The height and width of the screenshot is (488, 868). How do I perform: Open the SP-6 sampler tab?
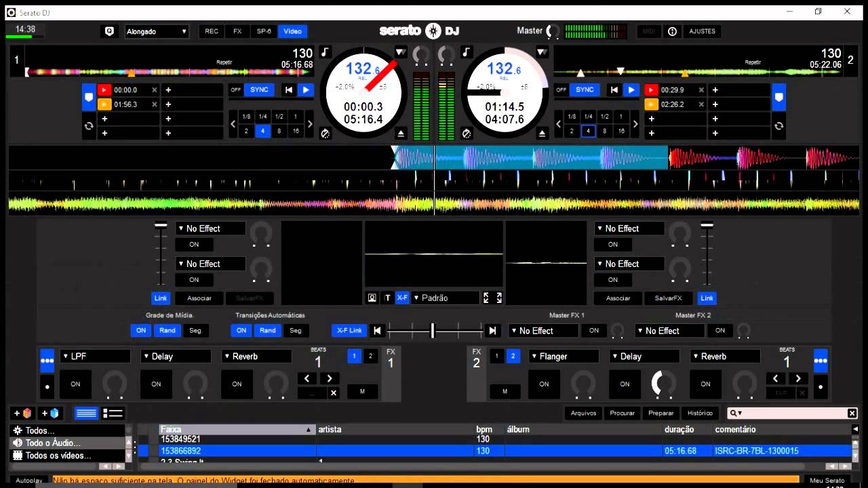pyautogui.click(x=264, y=31)
